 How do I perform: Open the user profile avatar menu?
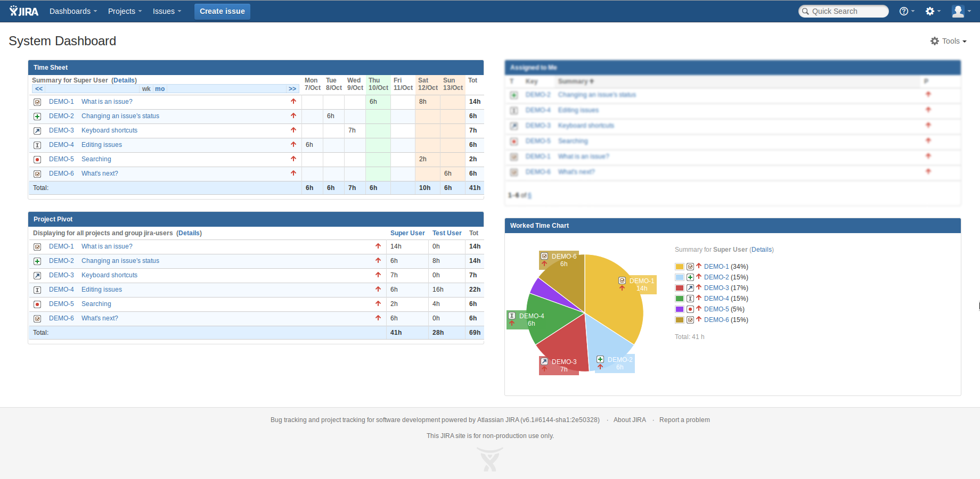click(961, 11)
